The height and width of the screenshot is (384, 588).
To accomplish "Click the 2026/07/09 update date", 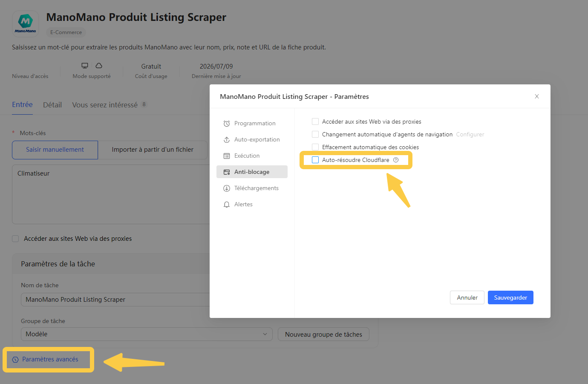I will click(x=216, y=66).
